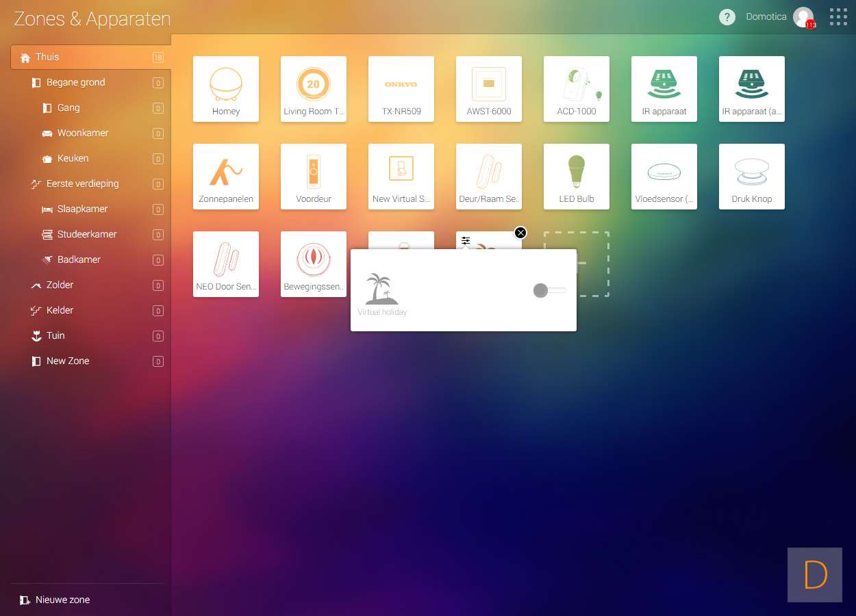Select the Studeerkamer zone
The image size is (856, 616).
pyautogui.click(x=90, y=234)
